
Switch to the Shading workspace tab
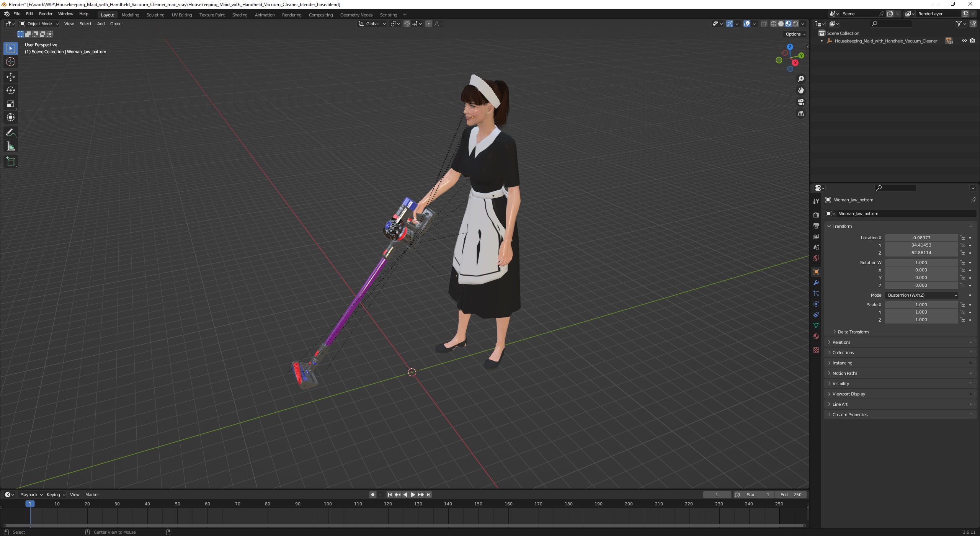[x=240, y=15]
